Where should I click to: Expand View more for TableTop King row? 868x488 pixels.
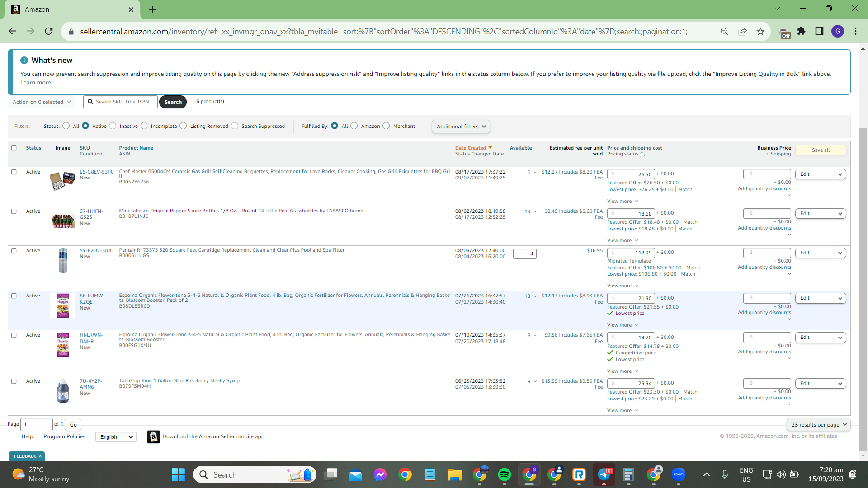click(623, 411)
